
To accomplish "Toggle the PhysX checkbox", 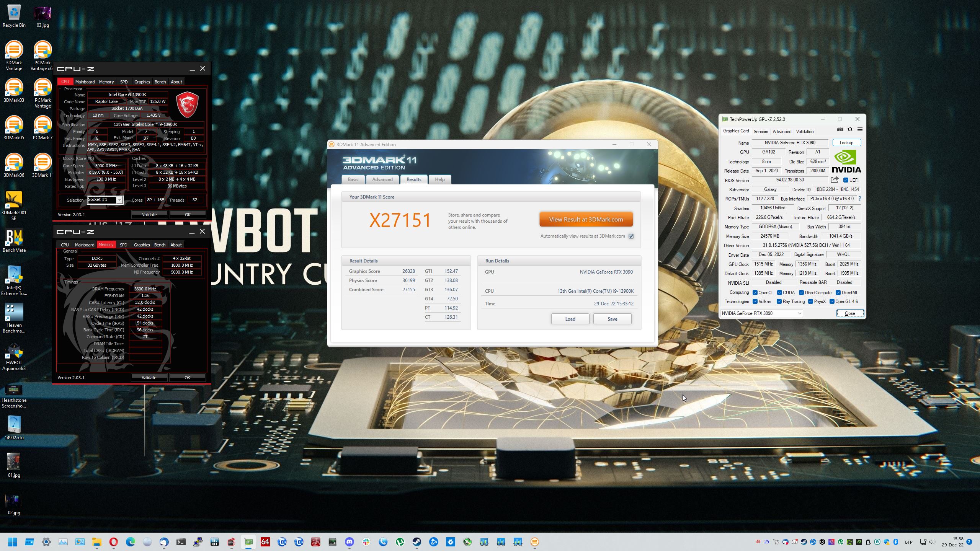I will 810,302.
